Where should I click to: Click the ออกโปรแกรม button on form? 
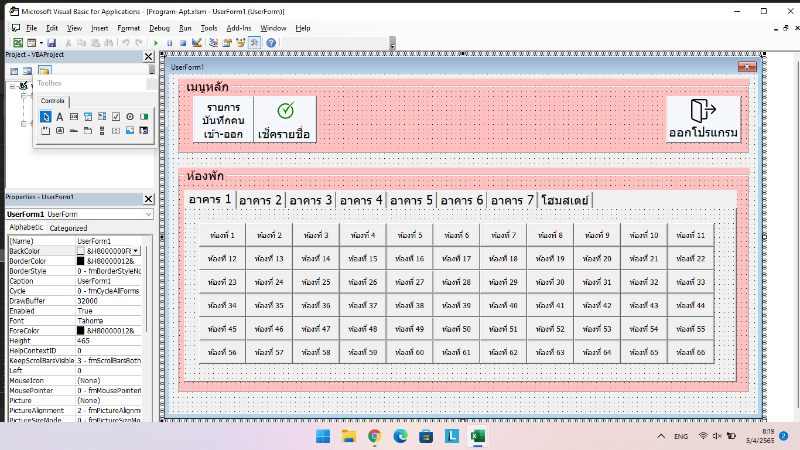coord(704,119)
